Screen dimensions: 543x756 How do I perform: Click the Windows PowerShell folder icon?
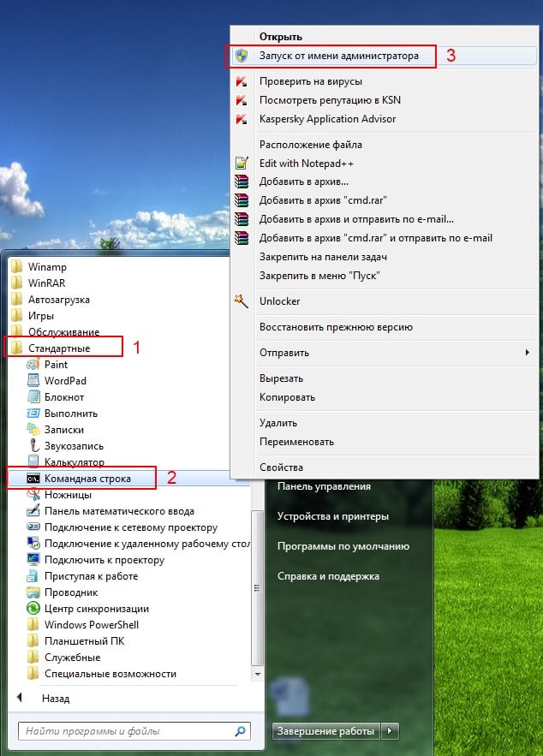33,625
